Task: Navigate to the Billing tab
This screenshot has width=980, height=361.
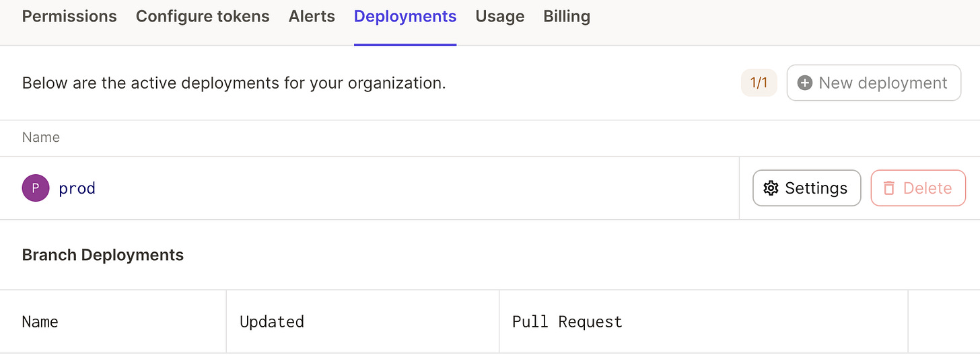Action: [567, 17]
